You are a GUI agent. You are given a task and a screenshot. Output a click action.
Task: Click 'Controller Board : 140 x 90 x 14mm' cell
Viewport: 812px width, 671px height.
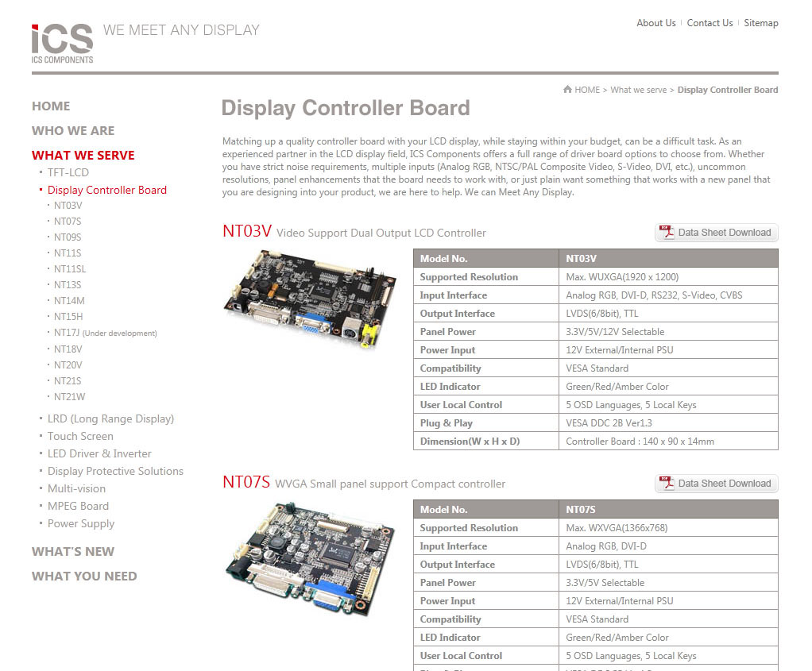tap(668, 442)
